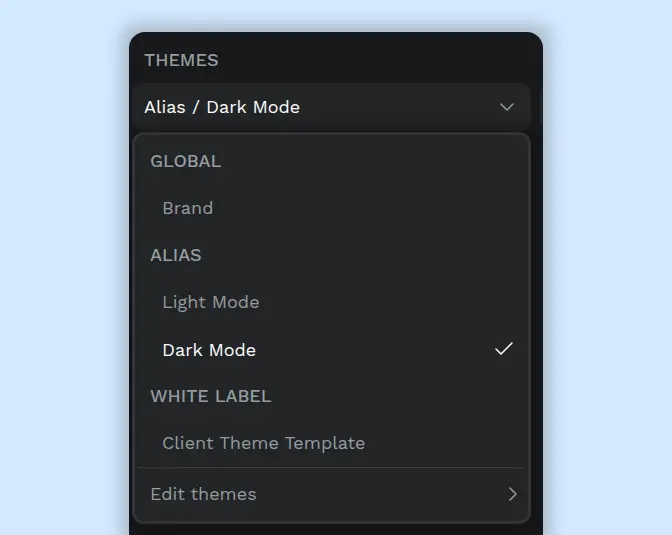Image resolution: width=672 pixels, height=535 pixels.
Task: Click the divider line above Edit themes
Action: click(330, 468)
